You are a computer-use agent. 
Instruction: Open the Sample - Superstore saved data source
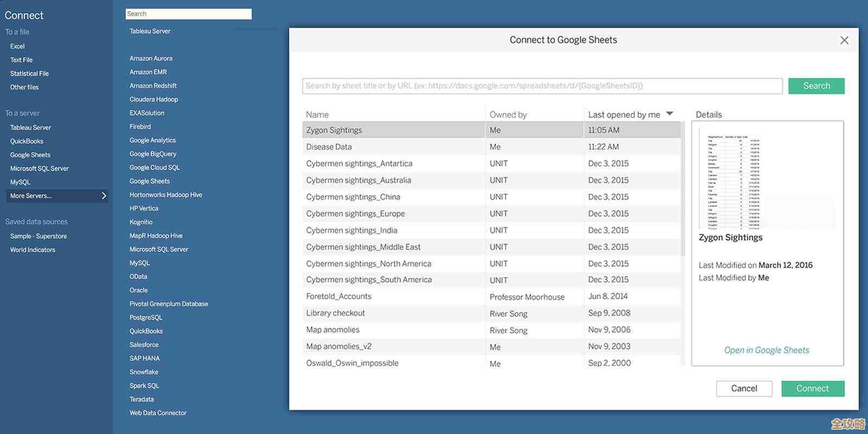pyautogui.click(x=39, y=237)
